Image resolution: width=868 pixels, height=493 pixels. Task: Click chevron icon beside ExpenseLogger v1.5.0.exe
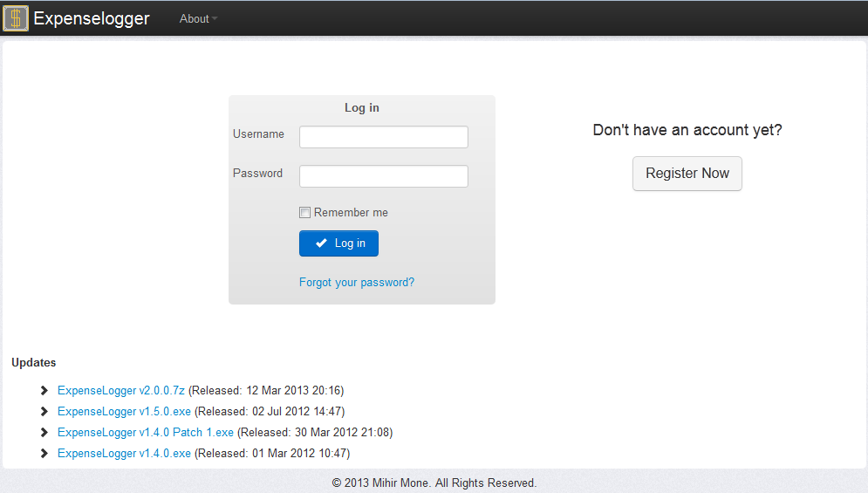point(44,412)
